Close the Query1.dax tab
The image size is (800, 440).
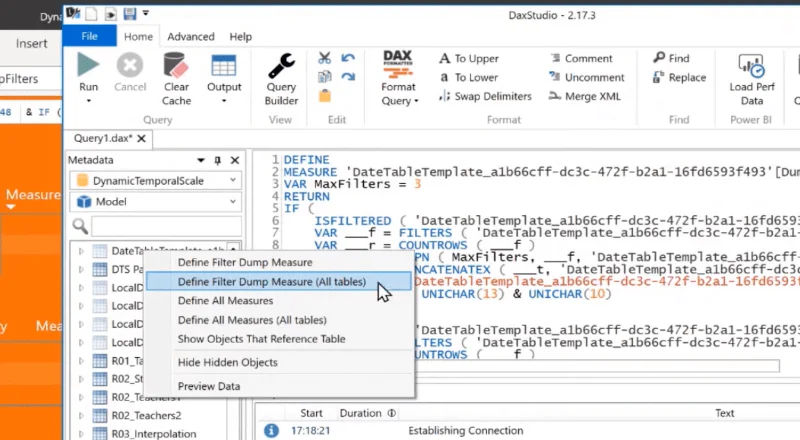tap(141, 138)
